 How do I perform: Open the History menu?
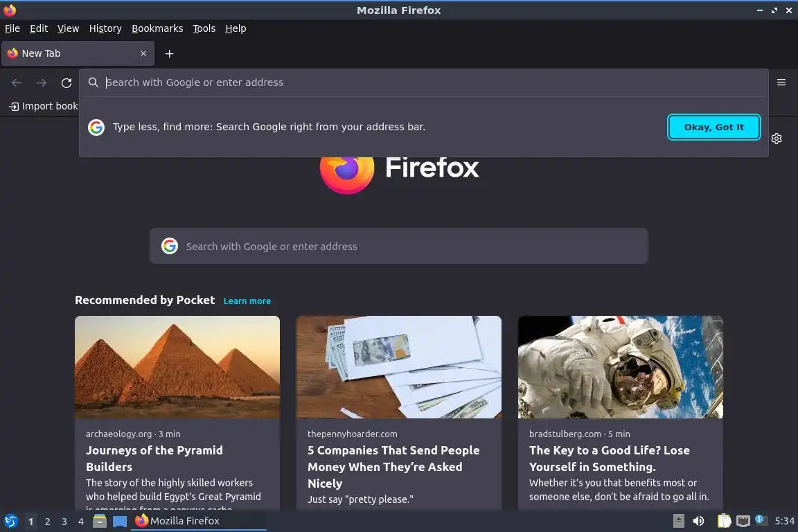coord(105,28)
